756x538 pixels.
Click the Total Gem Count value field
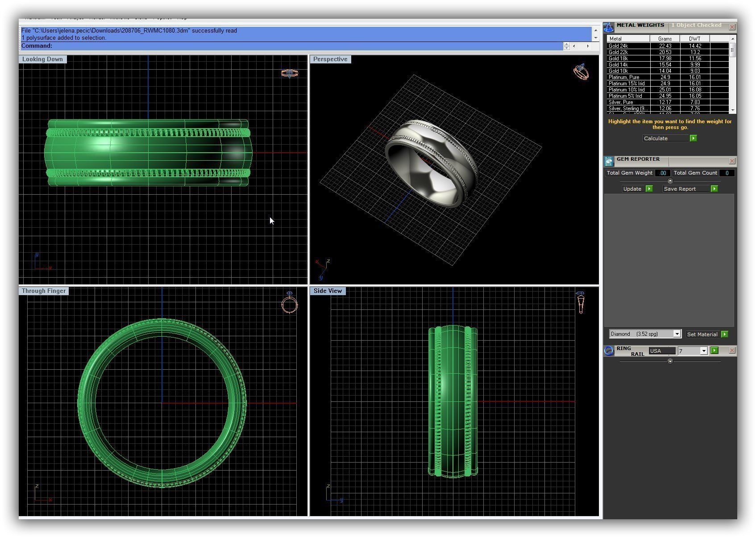(x=727, y=173)
